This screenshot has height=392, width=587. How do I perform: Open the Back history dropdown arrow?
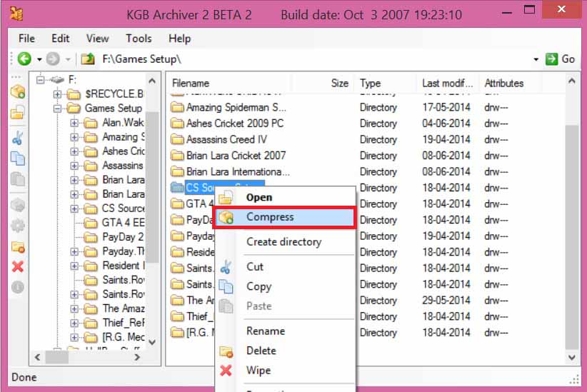pyautogui.click(x=39, y=59)
